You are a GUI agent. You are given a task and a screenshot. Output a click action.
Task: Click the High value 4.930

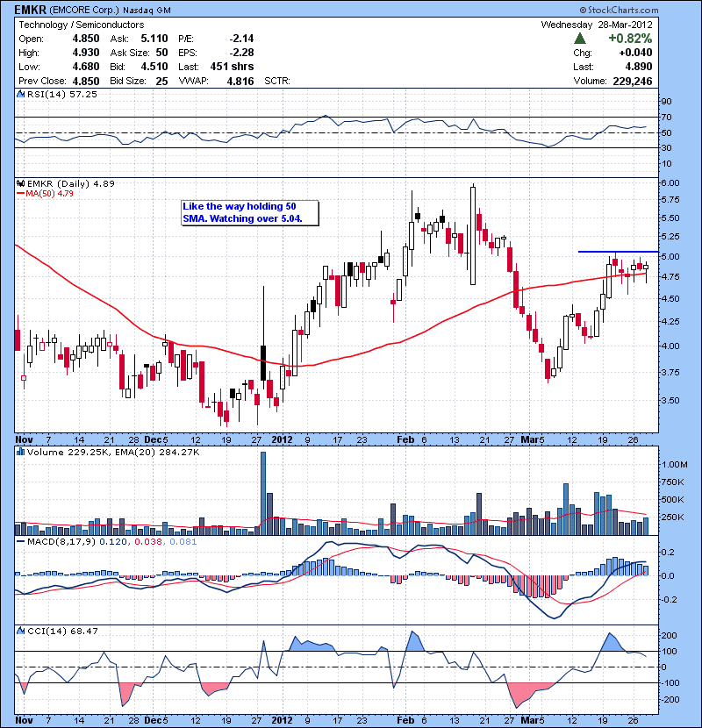86,53
